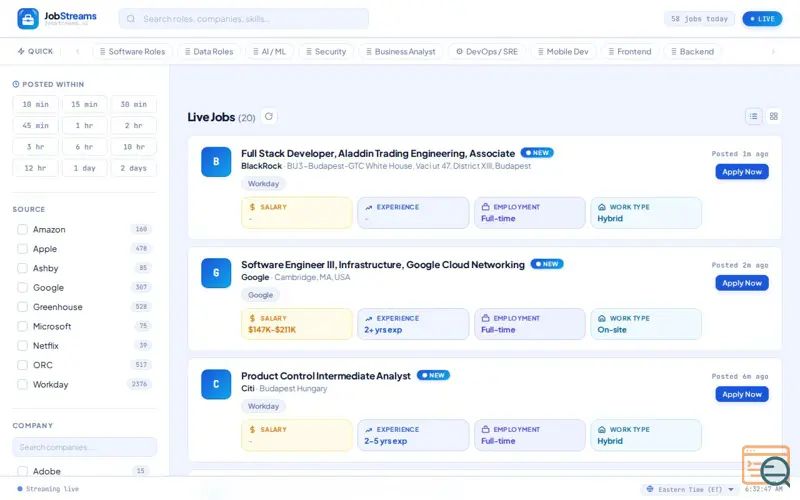800x500 pixels.
Task: Check the Apple source checkbox
Action: (x=22, y=248)
